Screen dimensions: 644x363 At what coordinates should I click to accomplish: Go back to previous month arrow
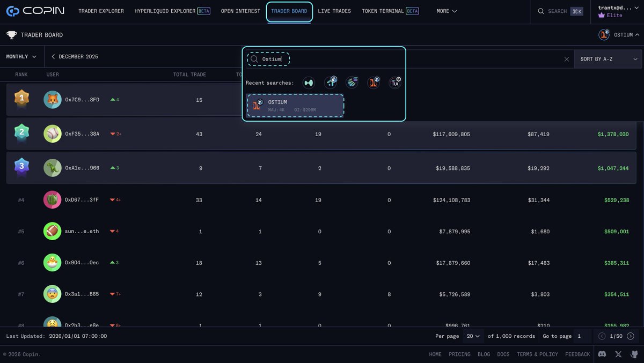pos(53,56)
